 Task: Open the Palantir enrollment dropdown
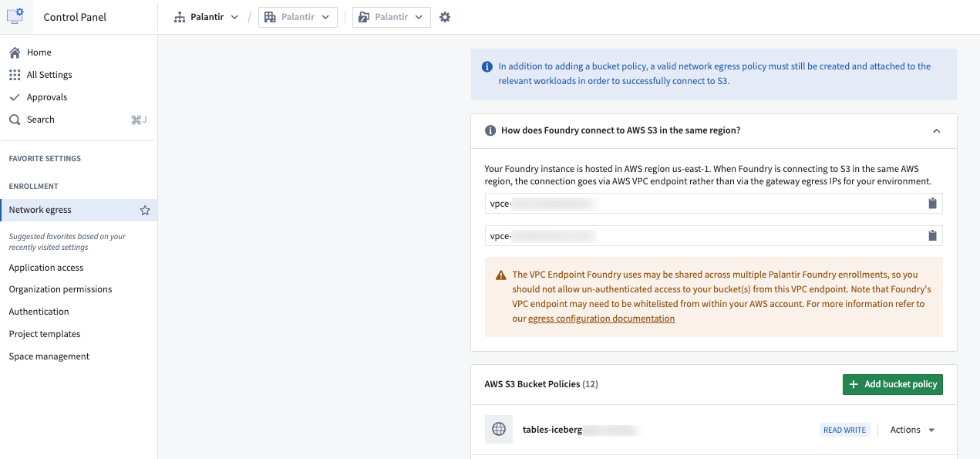(x=206, y=17)
